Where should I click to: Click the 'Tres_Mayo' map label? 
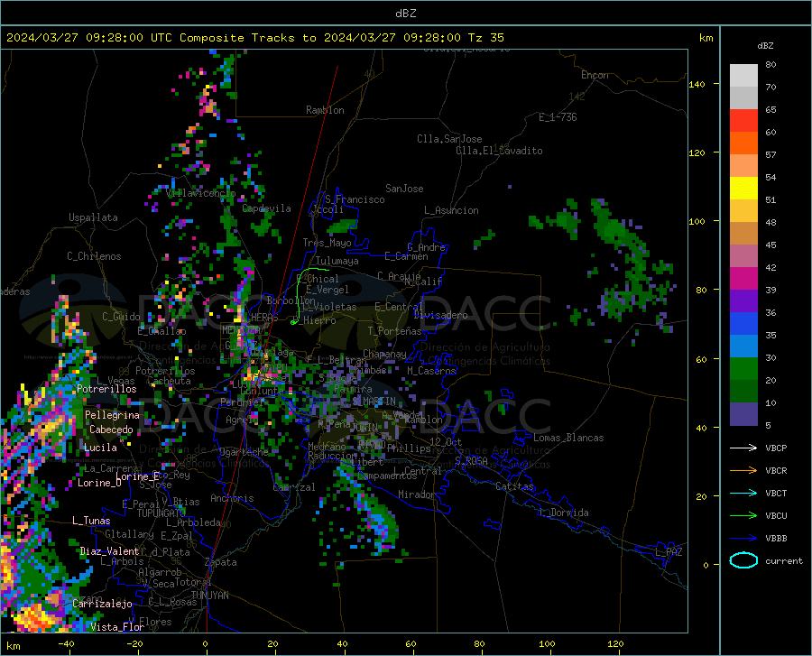[328, 243]
